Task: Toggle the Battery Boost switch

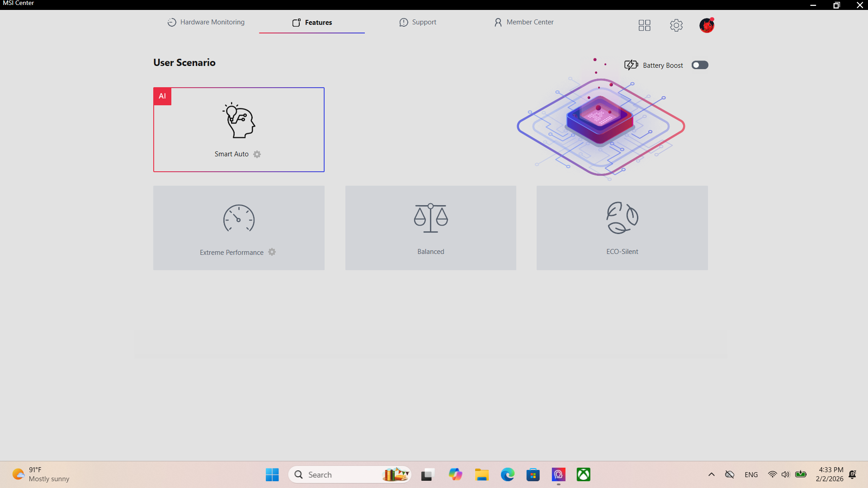Action: [x=700, y=65]
